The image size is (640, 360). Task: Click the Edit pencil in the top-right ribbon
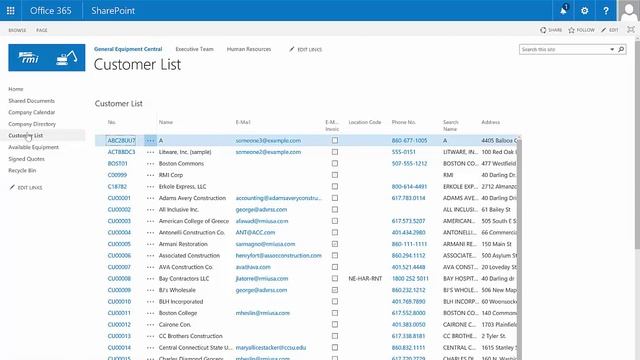(x=604, y=30)
